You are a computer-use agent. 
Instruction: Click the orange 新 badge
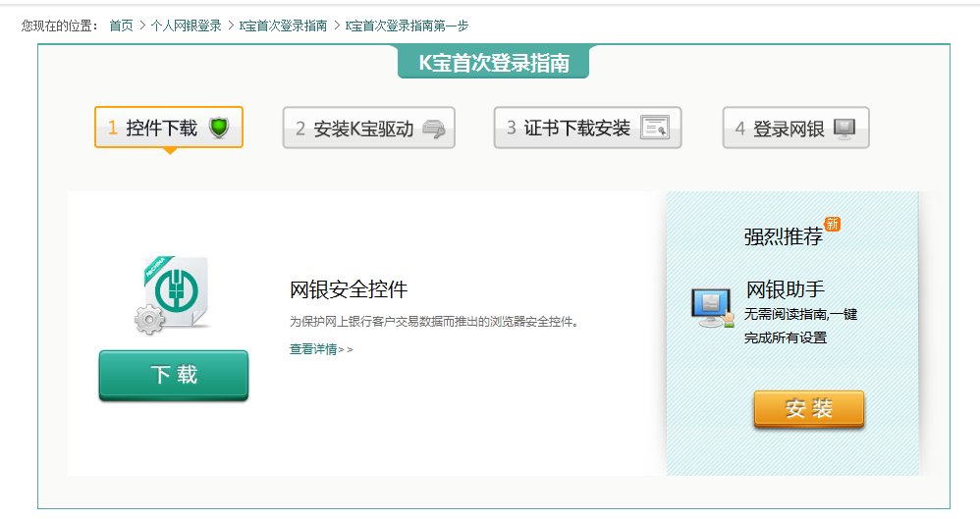click(833, 224)
